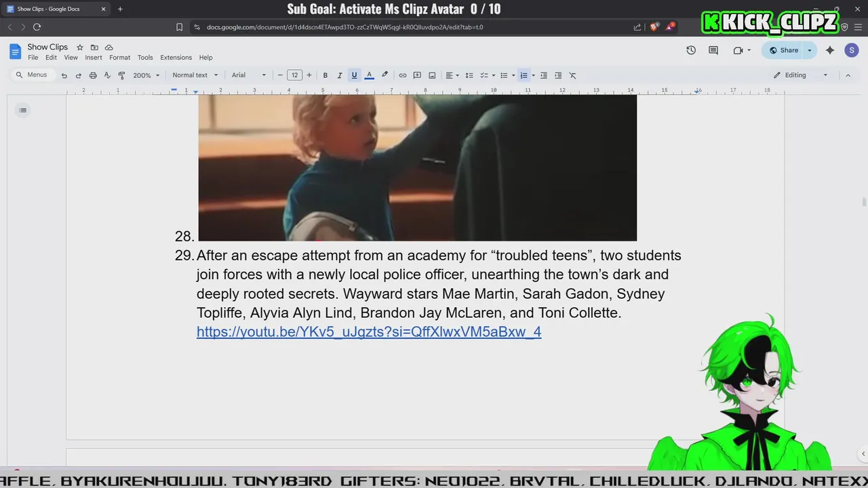This screenshot has width=868, height=488.
Task: Open the File menu
Action: tap(33, 58)
